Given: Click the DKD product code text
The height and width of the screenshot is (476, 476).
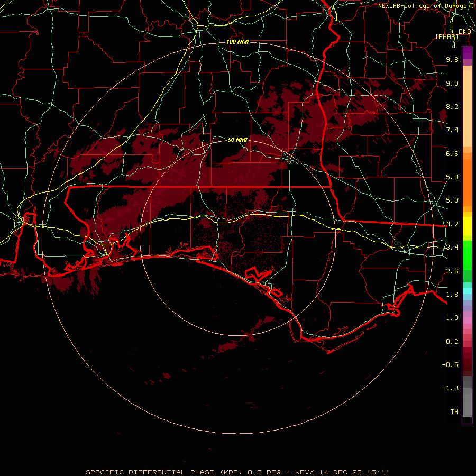Looking at the screenshot, I should pyautogui.click(x=465, y=32).
